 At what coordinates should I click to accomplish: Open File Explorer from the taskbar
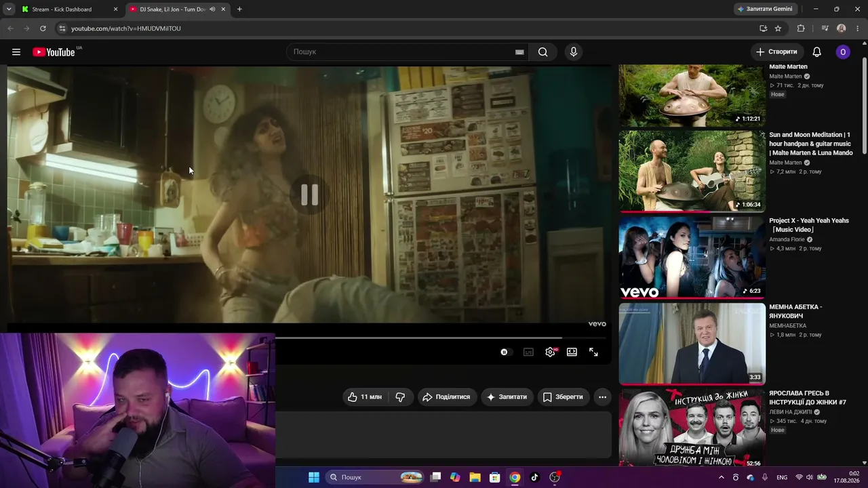(x=475, y=477)
